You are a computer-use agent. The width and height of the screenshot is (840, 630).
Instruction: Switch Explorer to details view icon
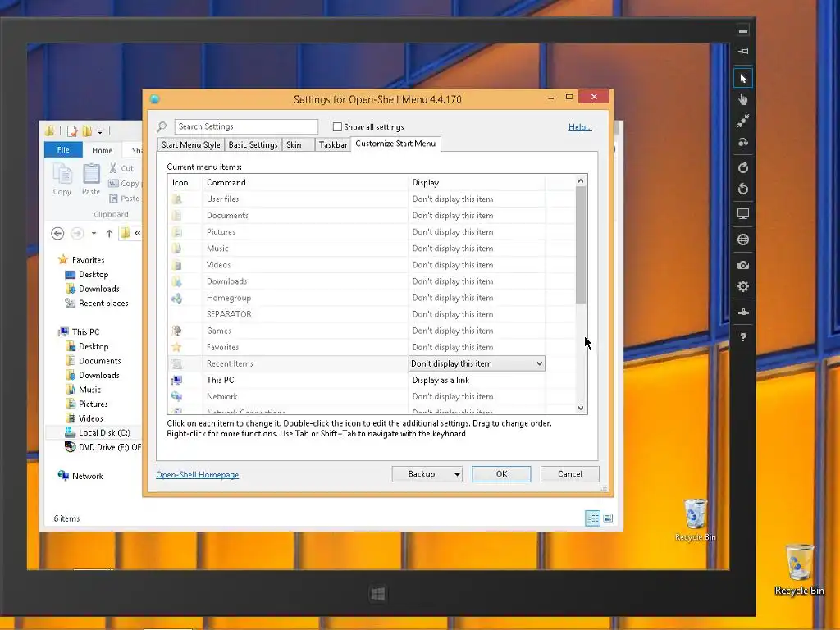point(592,518)
